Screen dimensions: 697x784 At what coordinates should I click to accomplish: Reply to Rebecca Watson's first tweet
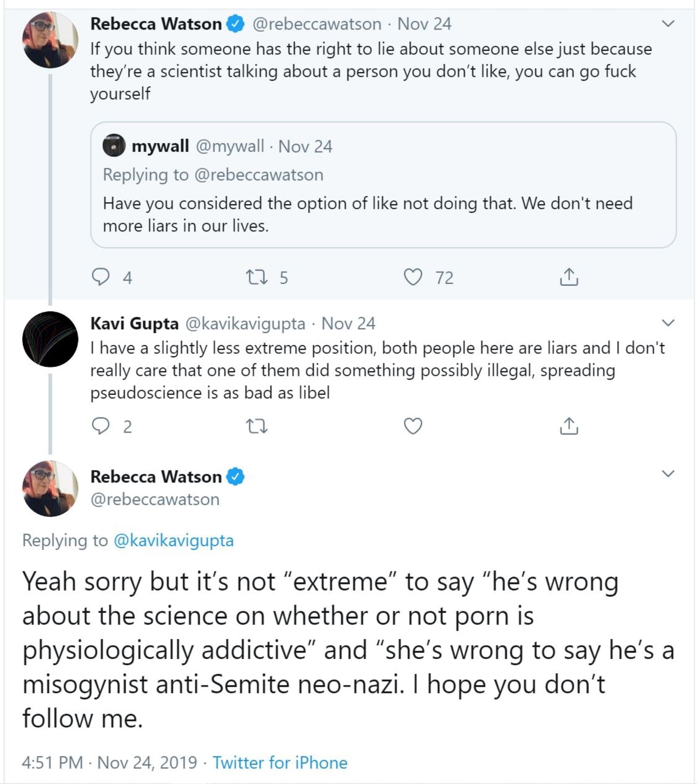pos(100,277)
